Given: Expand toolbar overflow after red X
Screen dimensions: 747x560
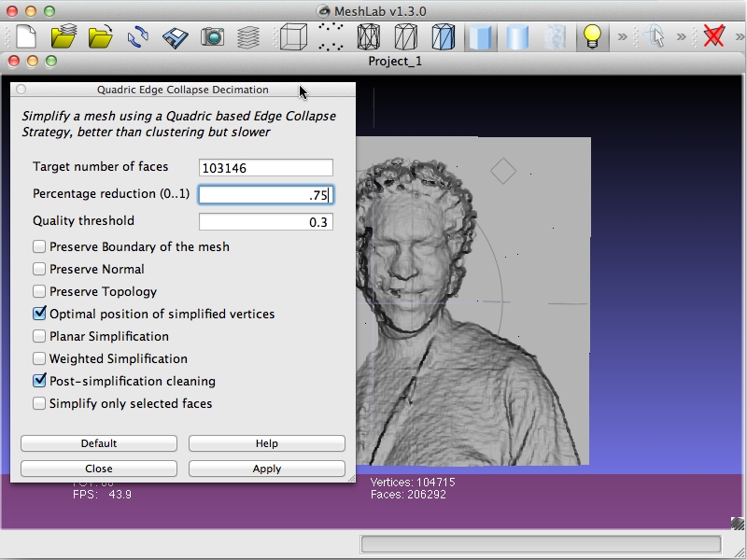Looking at the screenshot, I should pos(740,36).
